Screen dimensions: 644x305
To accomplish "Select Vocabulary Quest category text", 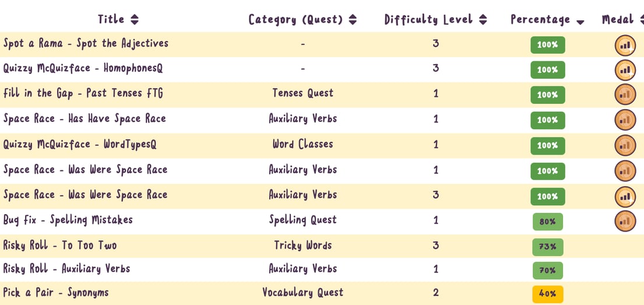I will coord(302,293).
